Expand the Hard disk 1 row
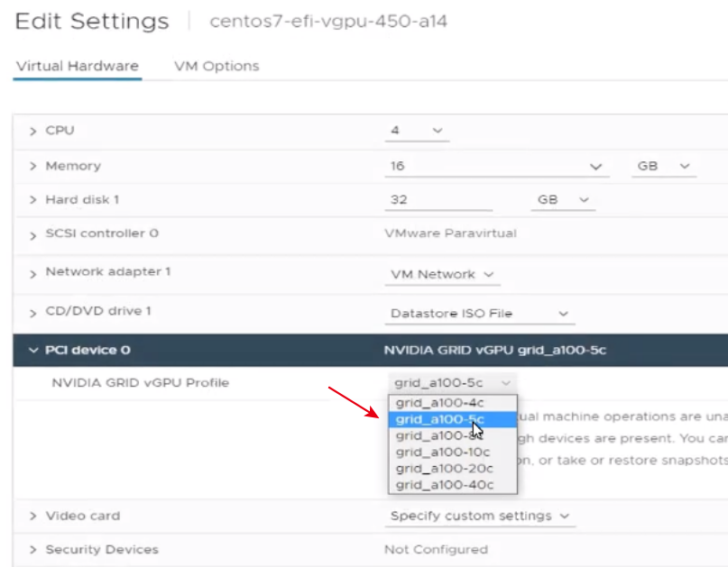The height and width of the screenshot is (567, 728). click(32, 199)
